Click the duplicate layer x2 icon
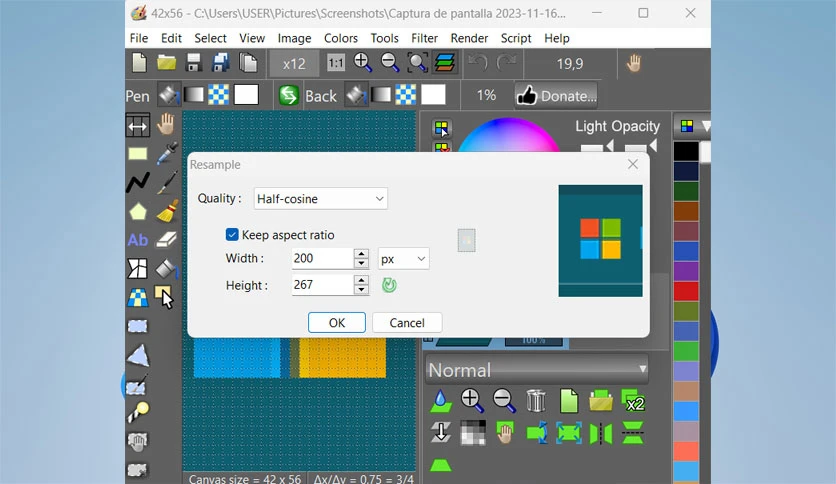This screenshot has width=836, height=484. tap(633, 400)
